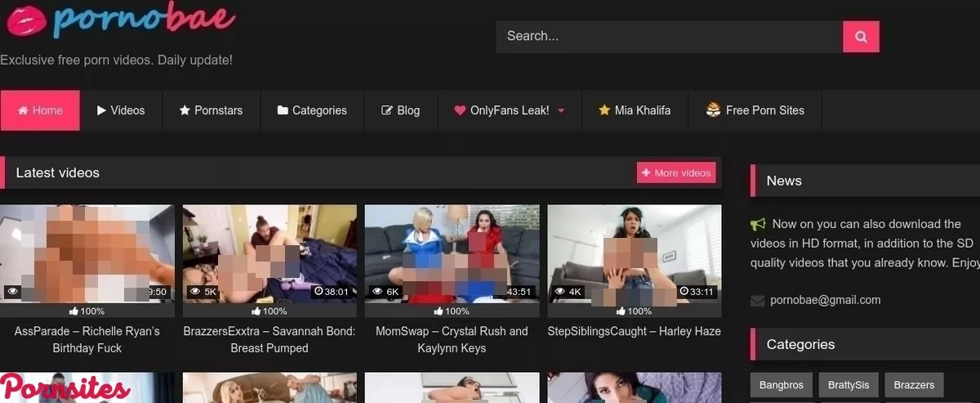Click the edit icon beside Blog
The image size is (980, 403).
point(387,110)
